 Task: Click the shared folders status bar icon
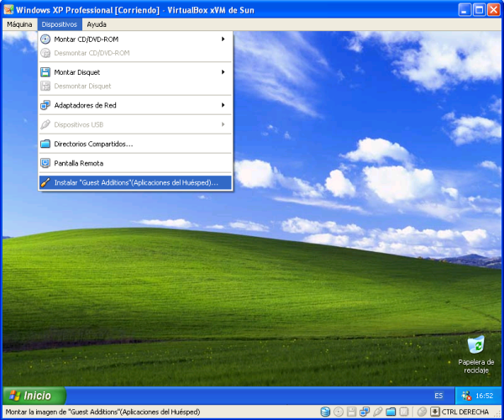[x=391, y=412]
